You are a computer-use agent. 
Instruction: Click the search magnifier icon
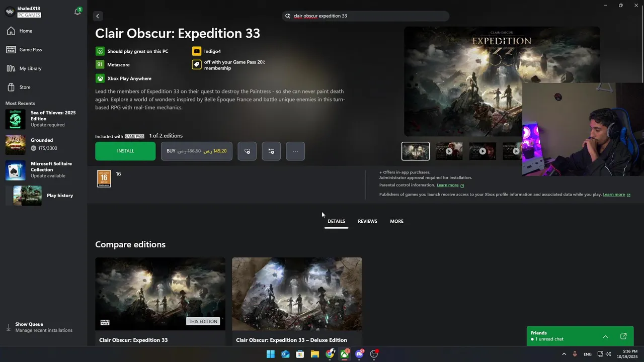click(288, 16)
